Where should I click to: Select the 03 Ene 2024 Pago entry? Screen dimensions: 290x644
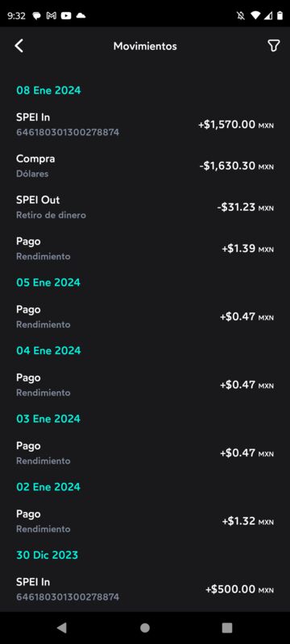coord(145,453)
